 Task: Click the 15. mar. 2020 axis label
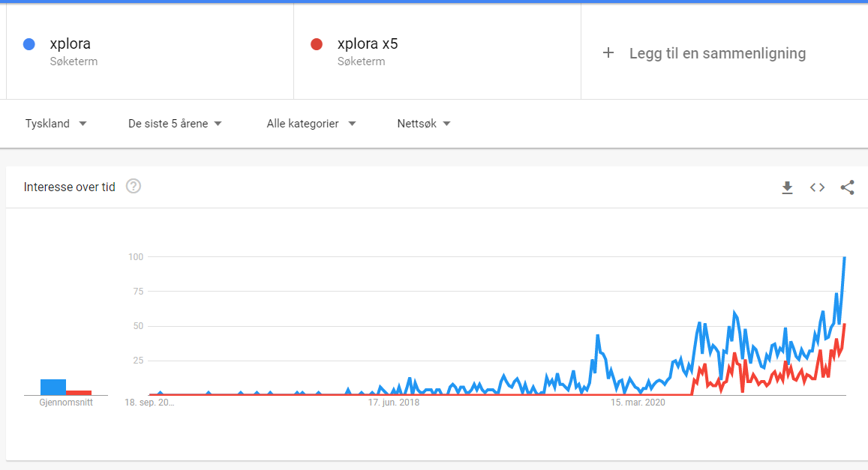tap(638, 403)
